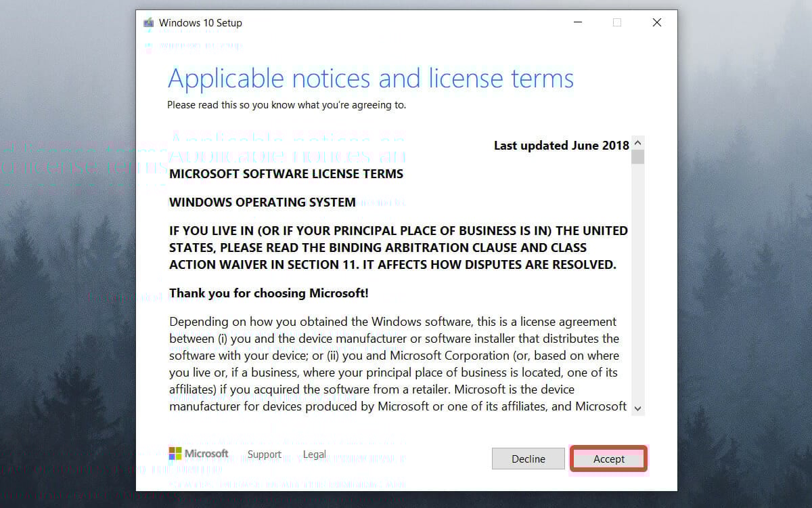This screenshot has width=812, height=508.
Task: Click the Microsoft logo in footer
Action: pos(198,454)
